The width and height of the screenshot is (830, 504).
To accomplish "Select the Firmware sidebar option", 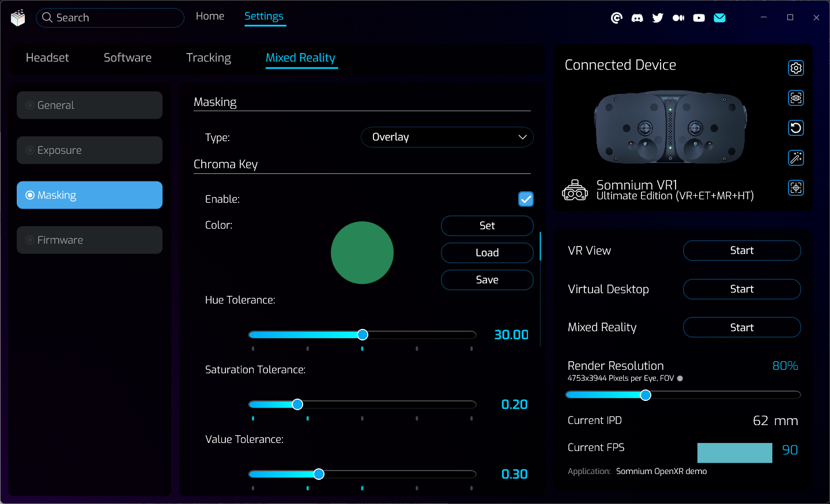I will [89, 240].
